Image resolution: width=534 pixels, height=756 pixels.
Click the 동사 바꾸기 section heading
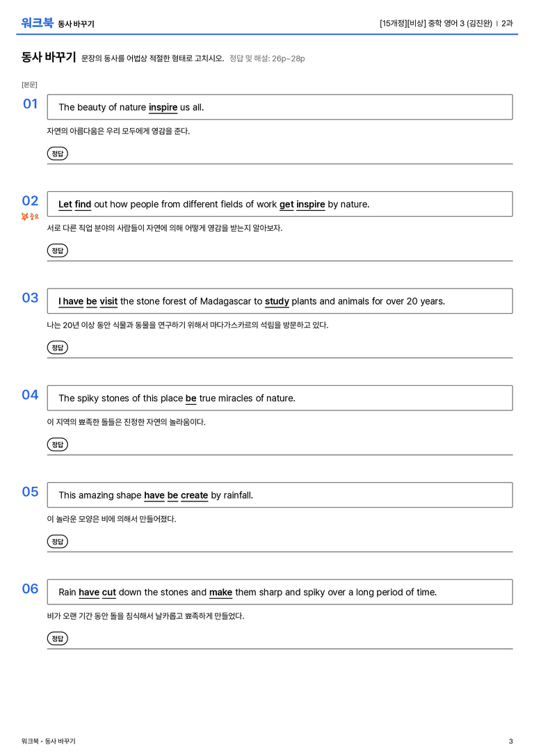pyautogui.click(x=49, y=57)
